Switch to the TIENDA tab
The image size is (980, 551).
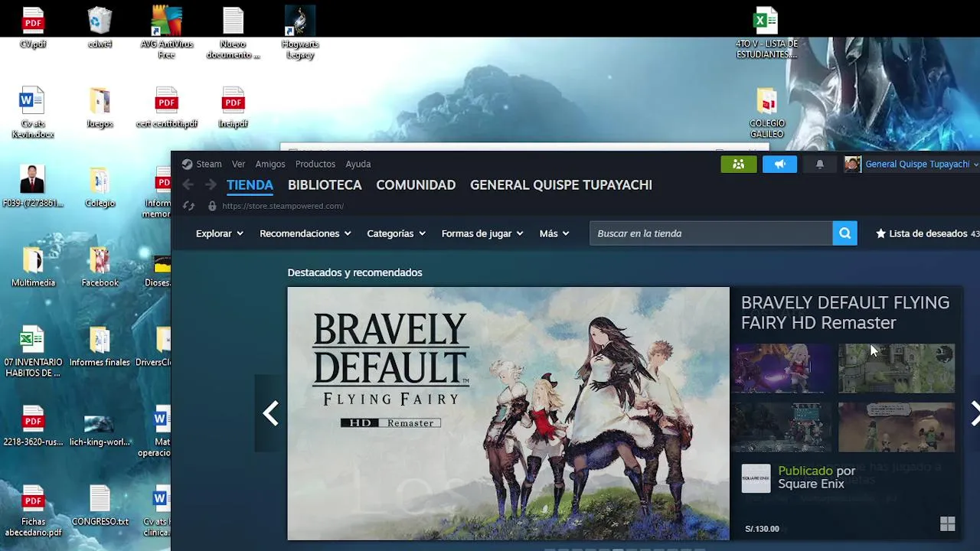250,185
